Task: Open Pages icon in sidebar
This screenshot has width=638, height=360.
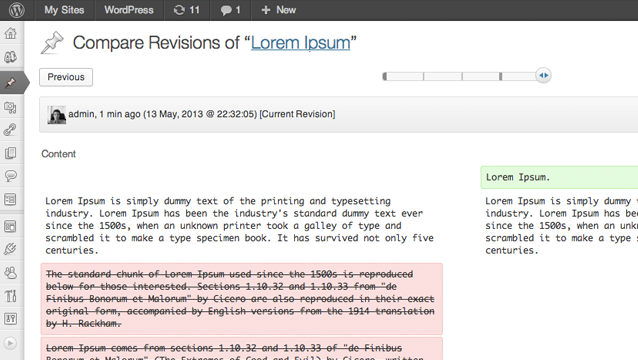Action: coord(11,153)
